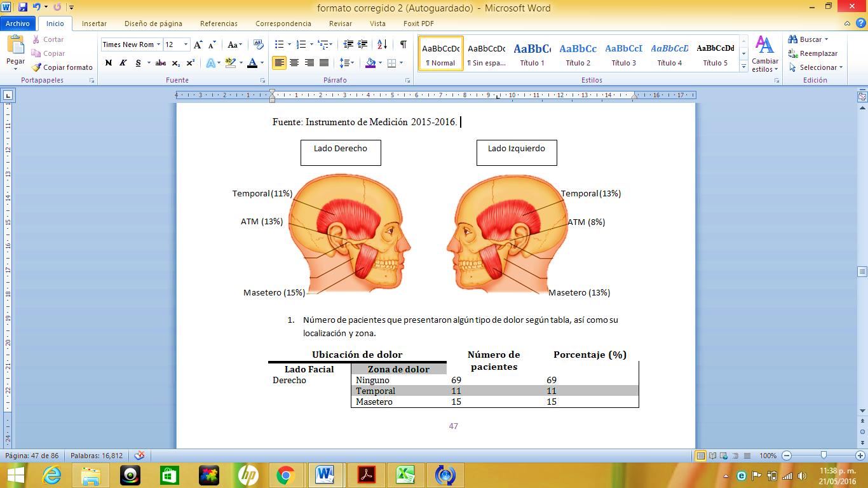Select center text alignment icon

[294, 63]
